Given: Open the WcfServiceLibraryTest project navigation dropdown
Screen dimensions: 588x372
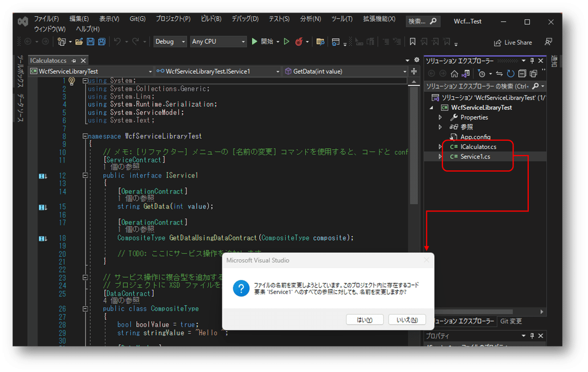Looking at the screenshot, I should point(91,71).
